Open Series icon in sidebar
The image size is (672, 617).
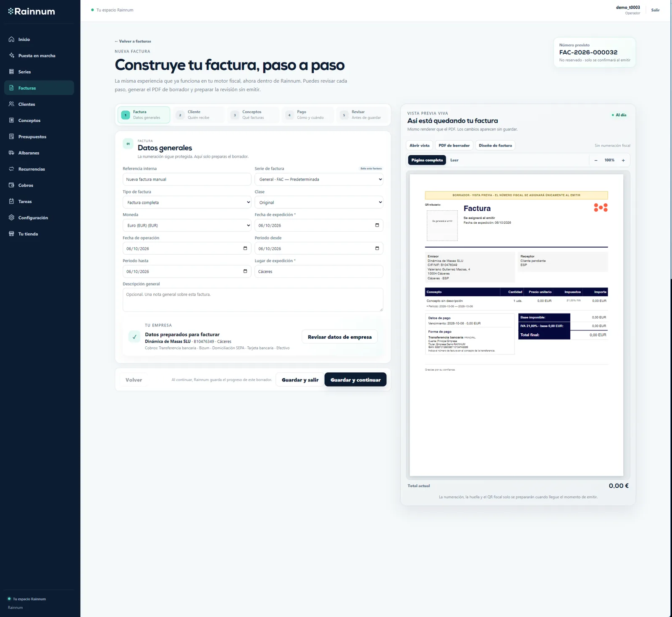coord(11,72)
